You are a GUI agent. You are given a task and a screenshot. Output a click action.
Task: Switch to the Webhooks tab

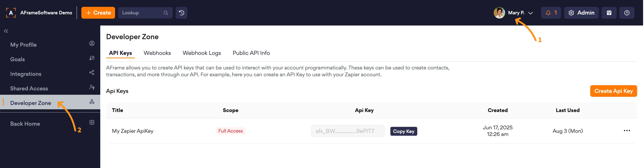tap(157, 53)
